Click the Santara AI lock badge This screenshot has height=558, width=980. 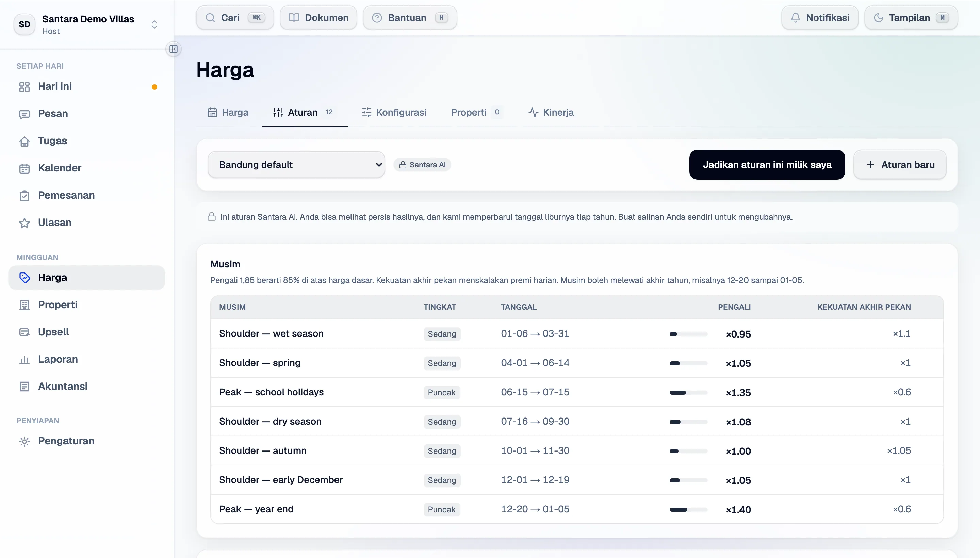422,165
